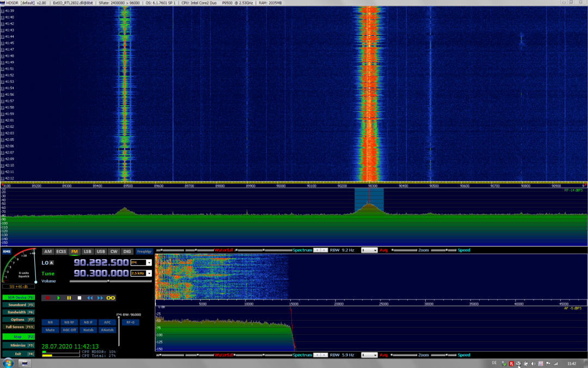Viewport: 588px width, 368px height.
Task: Toggle the Mute button
Action: click(50, 330)
